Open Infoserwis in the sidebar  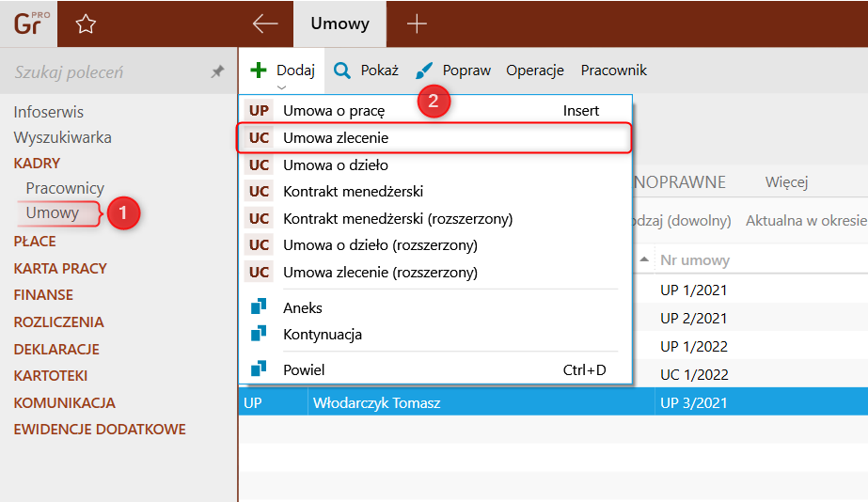49,112
